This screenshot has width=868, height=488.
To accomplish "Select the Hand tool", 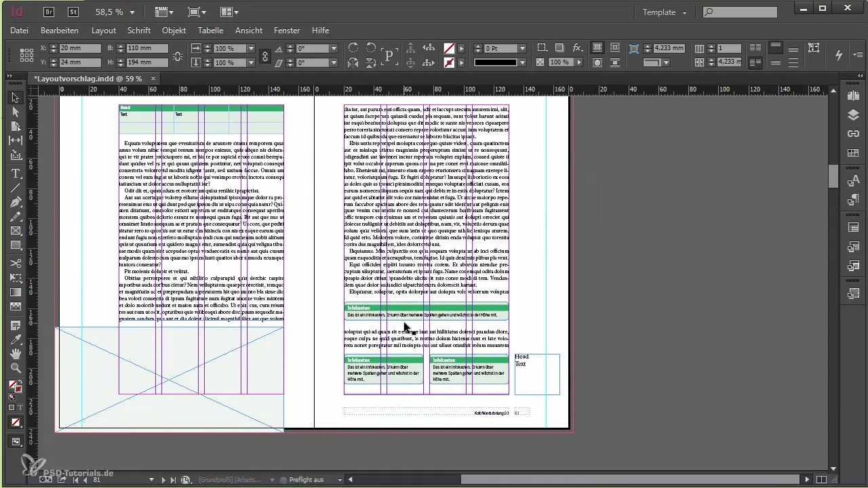I will coord(16,354).
